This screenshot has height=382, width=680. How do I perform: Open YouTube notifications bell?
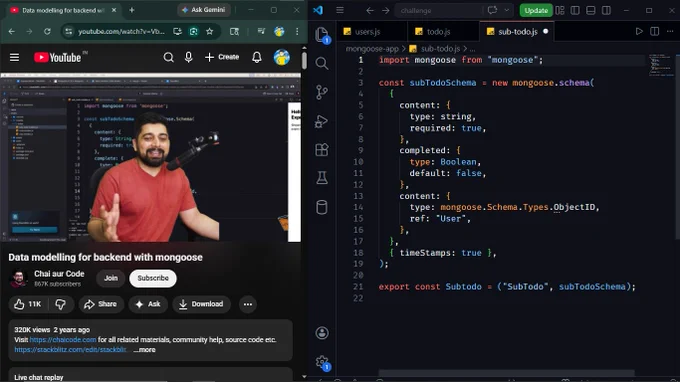pyautogui.click(x=257, y=57)
